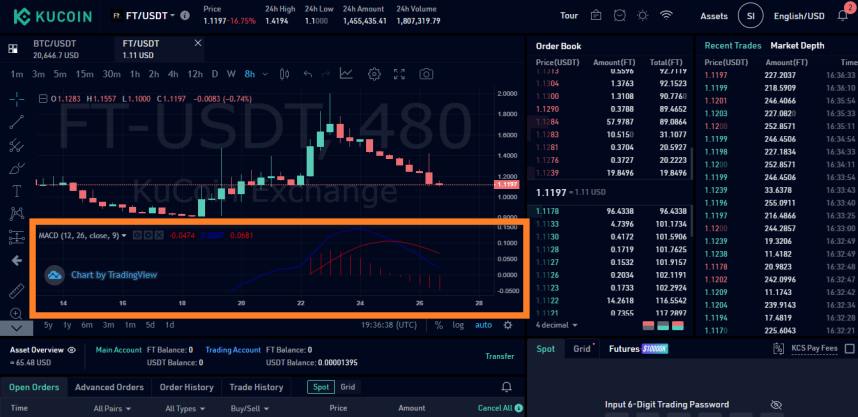Select the trend line drawing tool
Screen dimensions: 858x417
[16, 122]
